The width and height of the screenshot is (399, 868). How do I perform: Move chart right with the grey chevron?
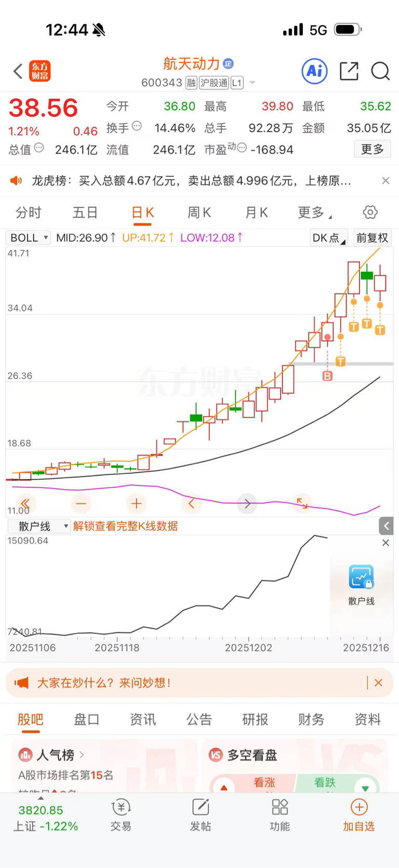click(x=247, y=503)
